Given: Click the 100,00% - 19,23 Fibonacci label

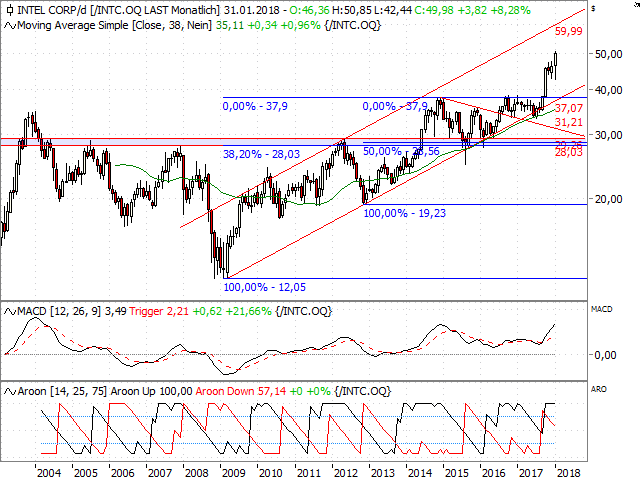Looking at the screenshot, I should (x=404, y=213).
